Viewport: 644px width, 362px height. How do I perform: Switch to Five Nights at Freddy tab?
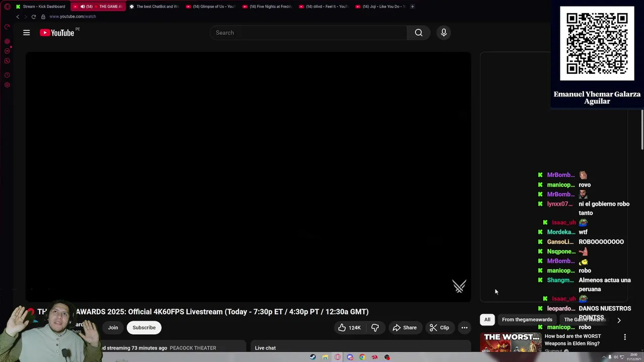coord(267,7)
